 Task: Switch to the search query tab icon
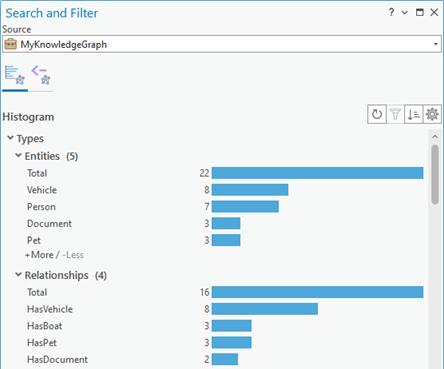[x=41, y=75]
